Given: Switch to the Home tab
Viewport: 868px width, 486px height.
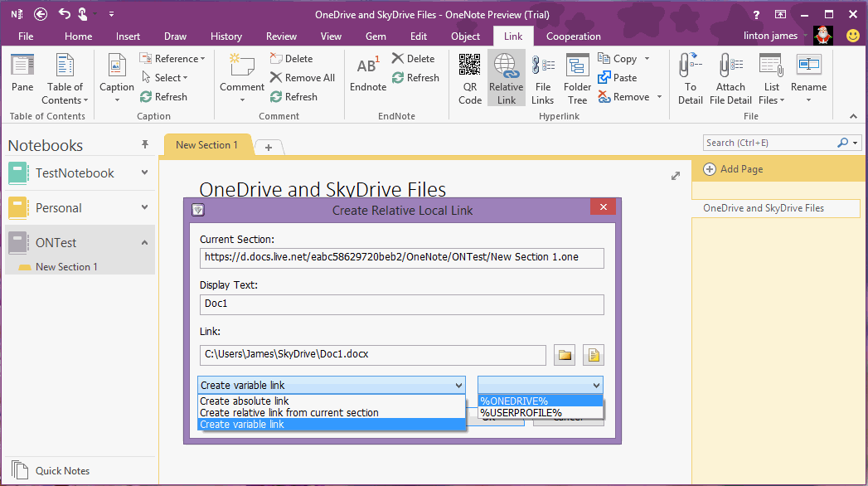Looking at the screenshot, I should [x=79, y=36].
